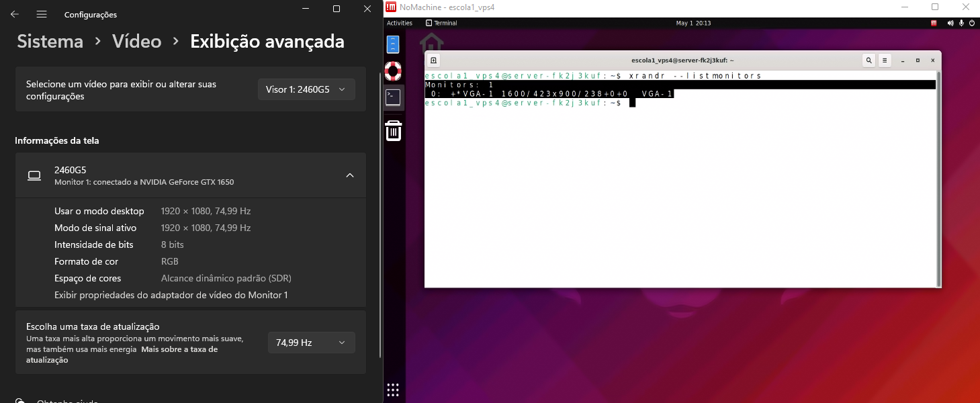
Task: Open the Trash icon in the Ubuntu dock
Action: pos(393,130)
